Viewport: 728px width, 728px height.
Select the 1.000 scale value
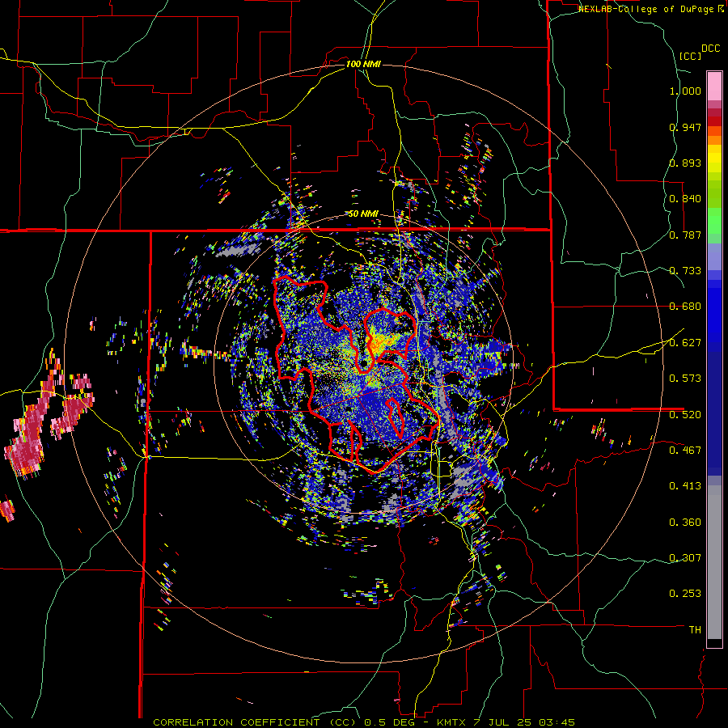[685, 91]
